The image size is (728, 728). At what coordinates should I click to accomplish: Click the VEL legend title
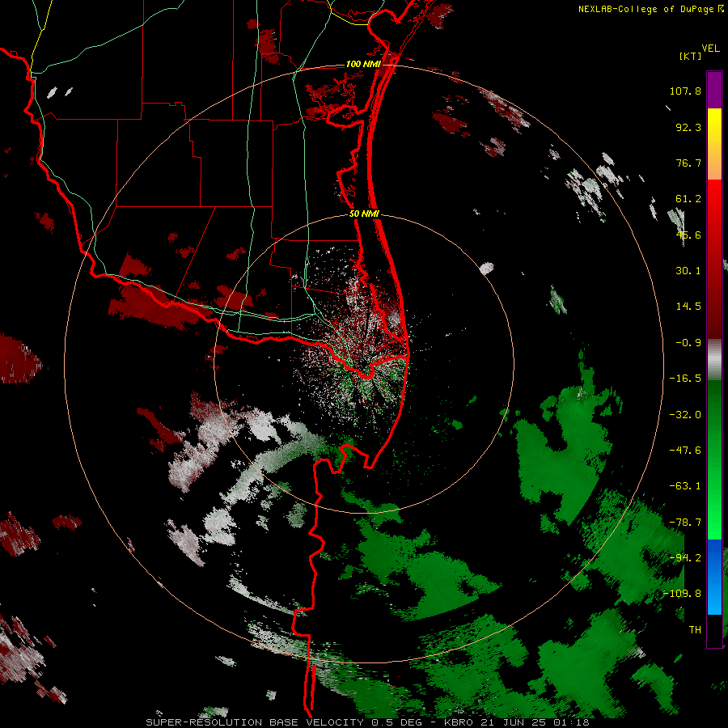coord(710,49)
